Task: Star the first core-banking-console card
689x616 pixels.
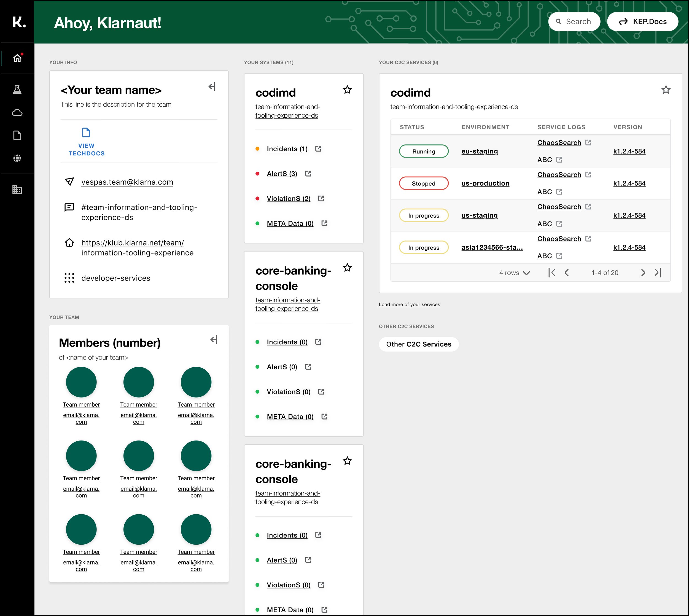Action: pos(347,268)
